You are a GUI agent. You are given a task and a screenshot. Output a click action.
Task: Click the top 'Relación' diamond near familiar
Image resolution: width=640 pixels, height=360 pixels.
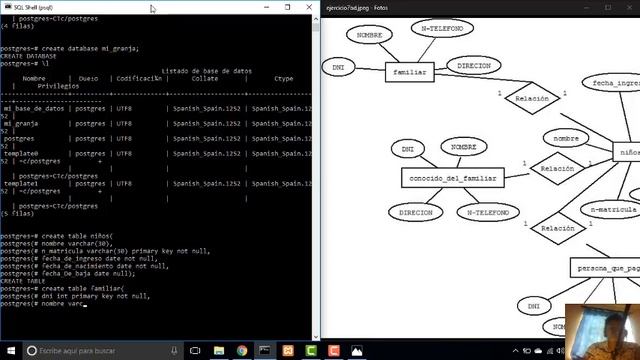pos(532,98)
